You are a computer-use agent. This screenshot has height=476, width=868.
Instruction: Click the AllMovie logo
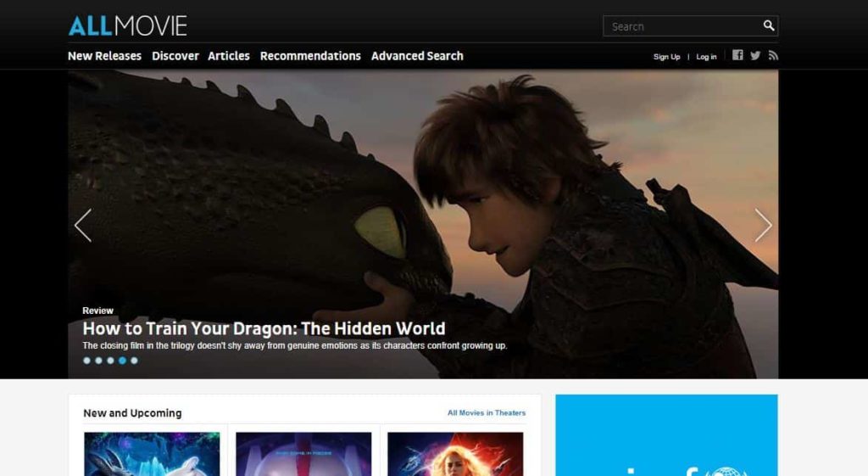[128, 26]
